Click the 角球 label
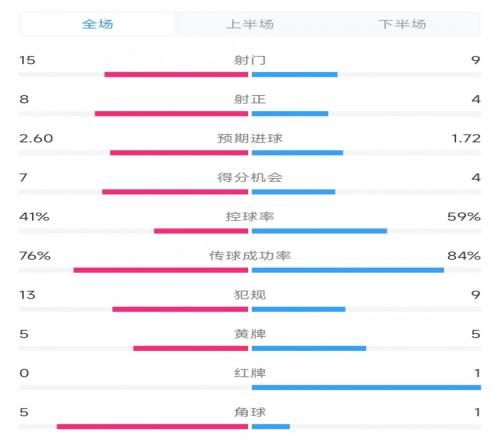The width and height of the screenshot is (500, 440). [250, 412]
